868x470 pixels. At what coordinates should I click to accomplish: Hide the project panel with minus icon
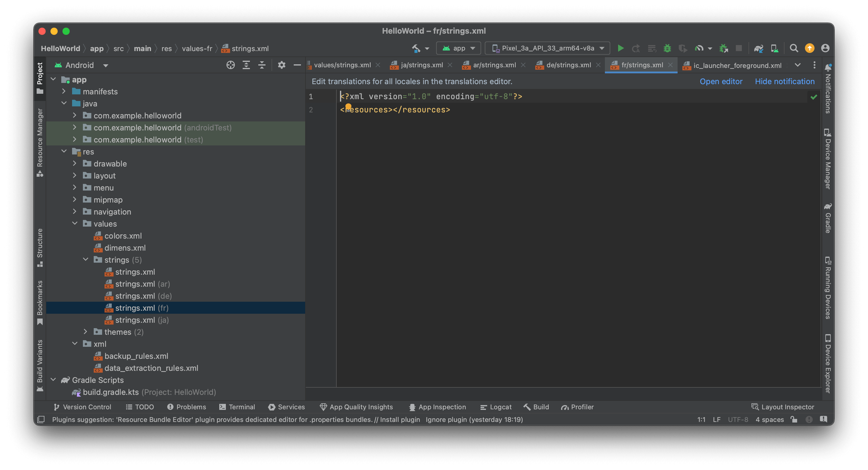click(297, 65)
